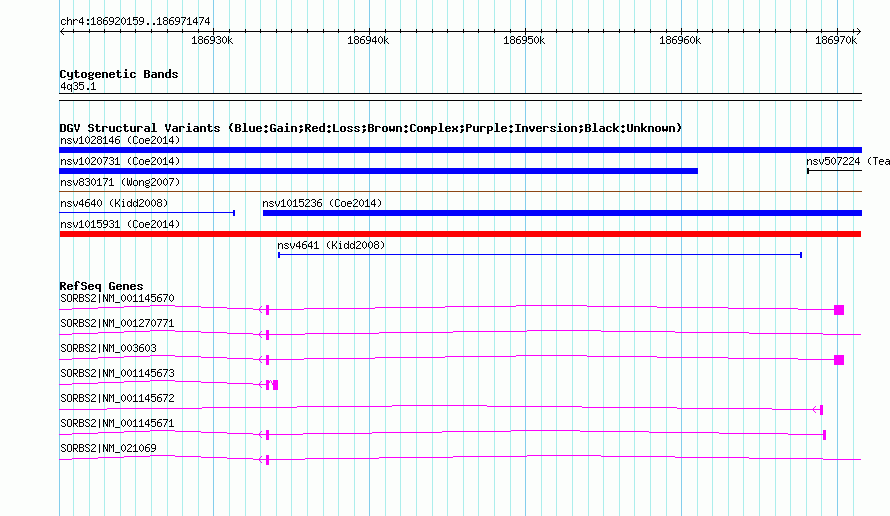Click the 186960k ruler tick label
Viewport: 890px width, 516px height.
click(680, 40)
